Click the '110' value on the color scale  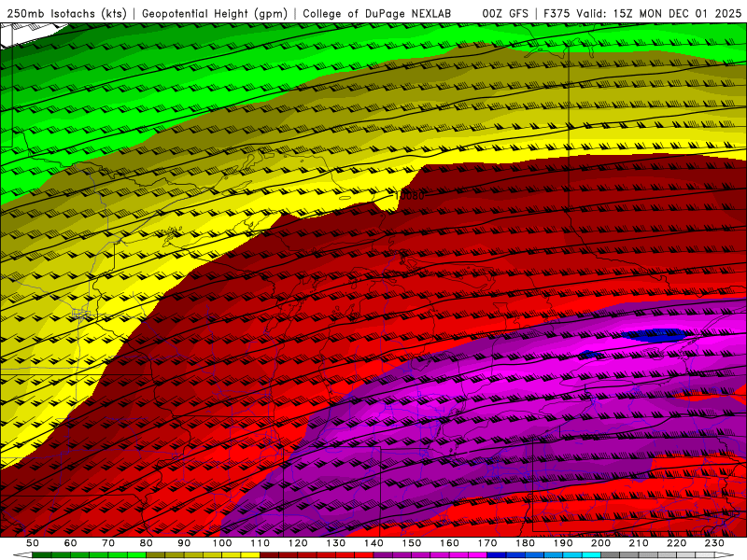click(x=260, y=543)
